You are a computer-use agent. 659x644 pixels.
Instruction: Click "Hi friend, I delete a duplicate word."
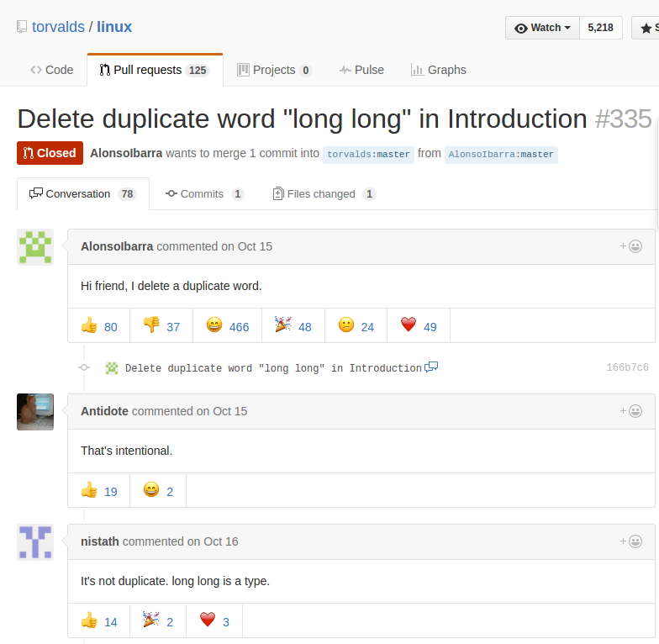171,286
